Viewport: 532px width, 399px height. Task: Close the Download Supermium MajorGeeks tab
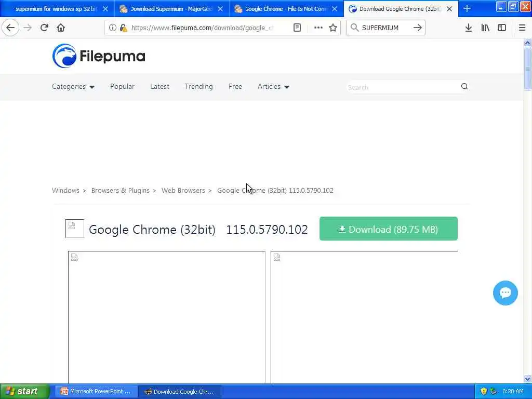point(220,9)
